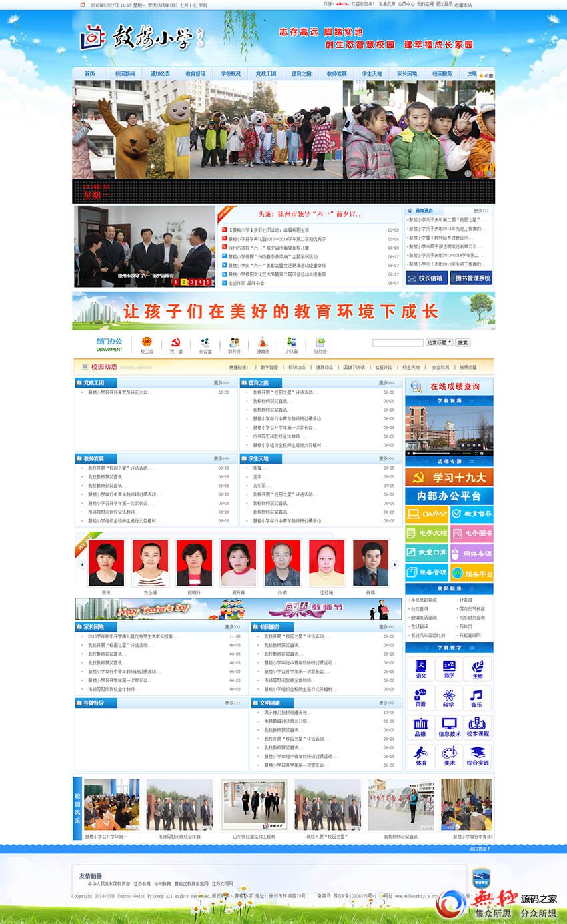Expand 更多 in 文明创建 section

click(x=387, y=703)
